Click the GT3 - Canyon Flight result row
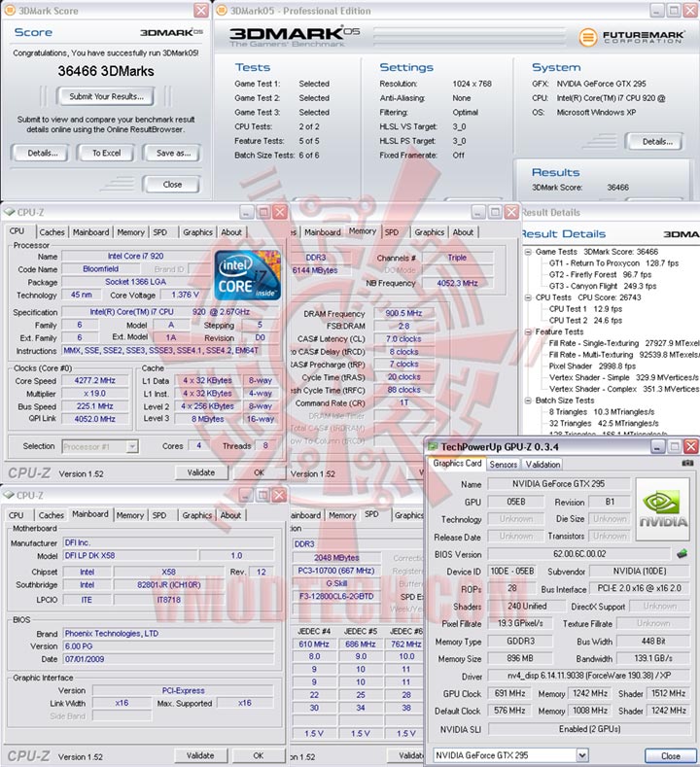Screen dimensions: 700x767 click(602, 286)
